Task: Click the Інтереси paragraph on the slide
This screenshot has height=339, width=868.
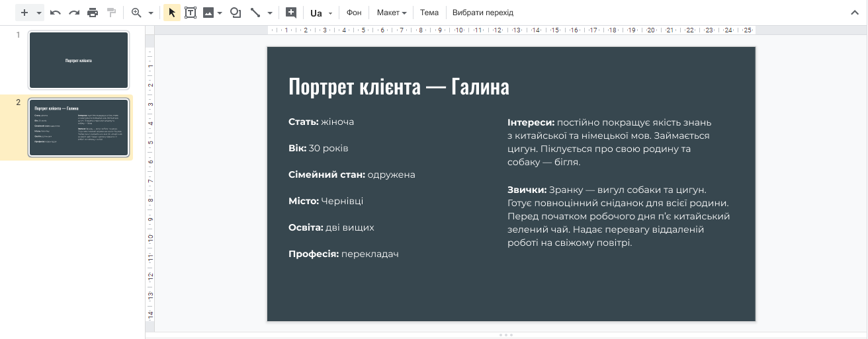Action: (x=609, y=142)
